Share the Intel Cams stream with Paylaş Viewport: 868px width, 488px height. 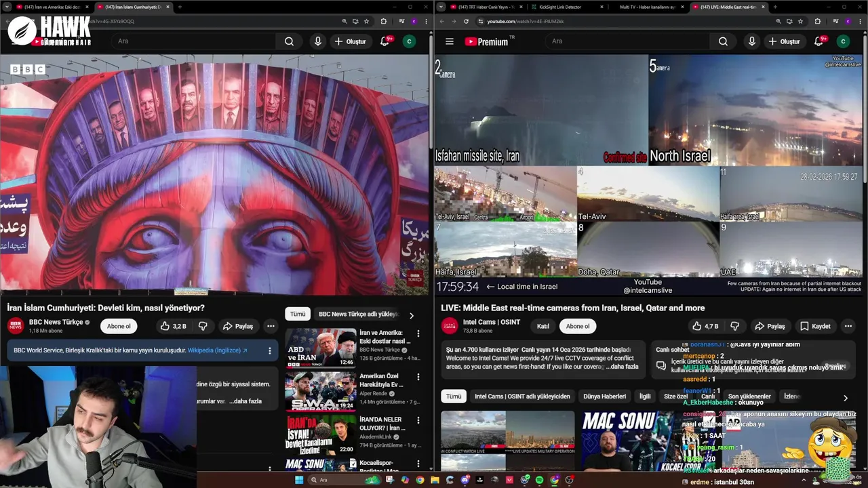(x=770, y=326)
